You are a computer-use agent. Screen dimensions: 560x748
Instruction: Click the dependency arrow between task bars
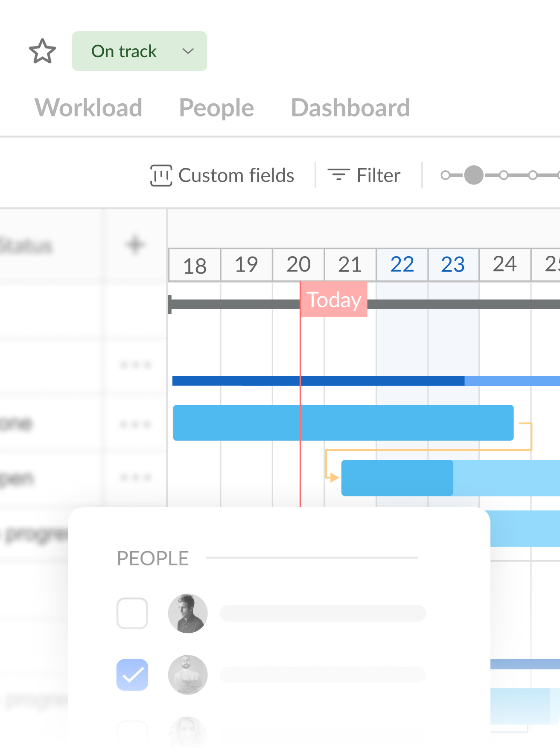(332, 477)
